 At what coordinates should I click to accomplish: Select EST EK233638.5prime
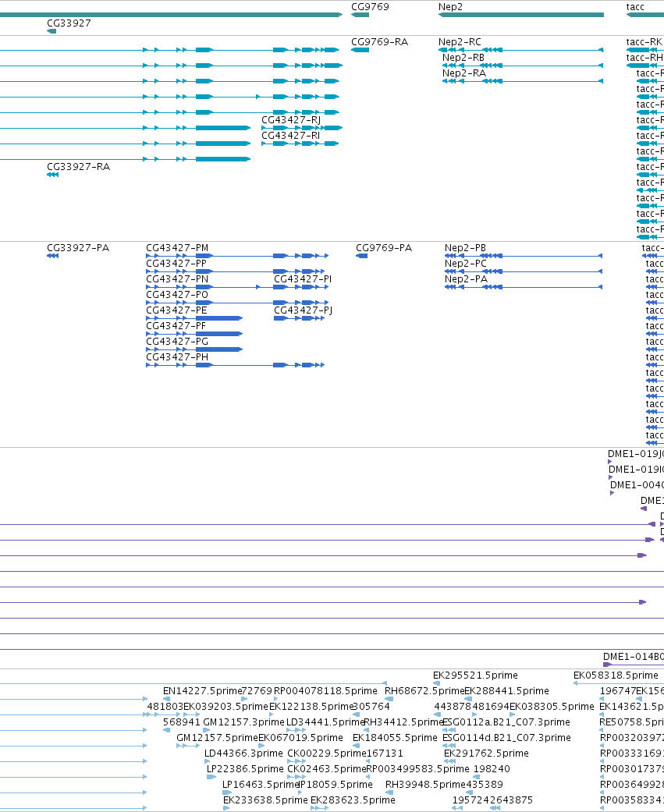coord(266,800)
